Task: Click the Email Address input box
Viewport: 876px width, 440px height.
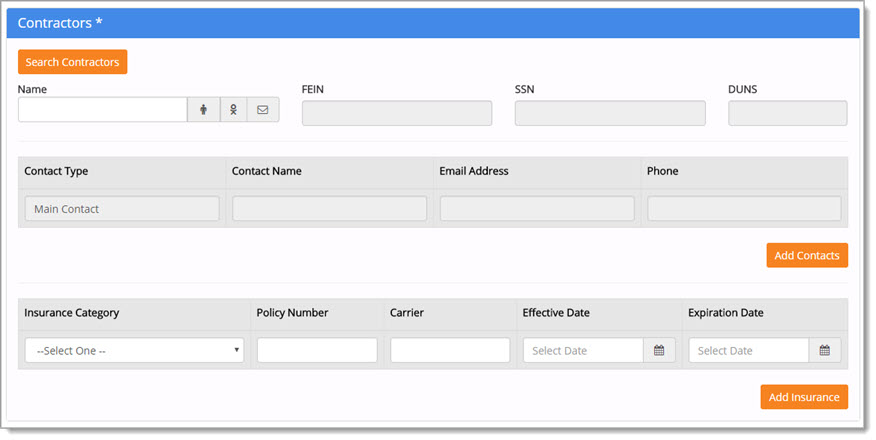Action: pos(536,208)
